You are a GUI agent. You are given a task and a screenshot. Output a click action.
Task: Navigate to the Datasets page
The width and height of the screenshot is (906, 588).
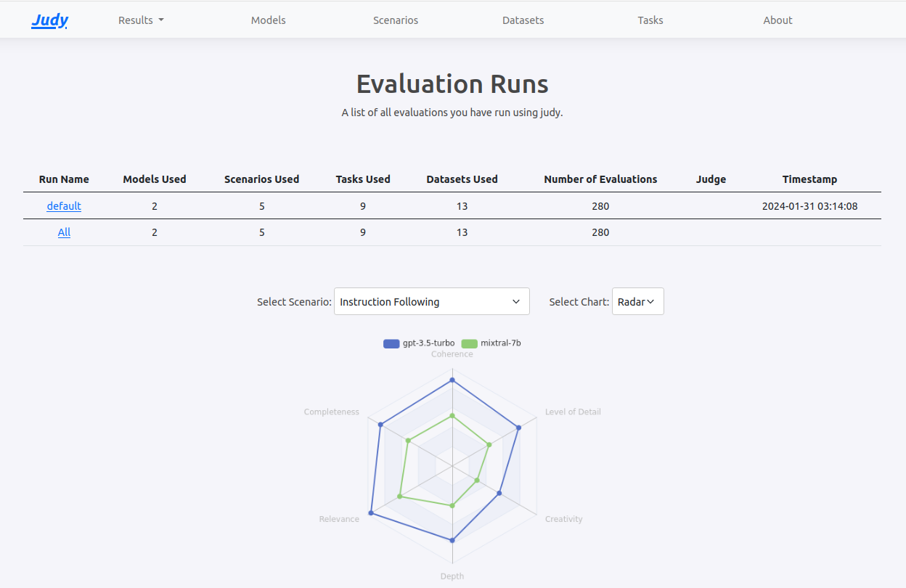point(523,20)
